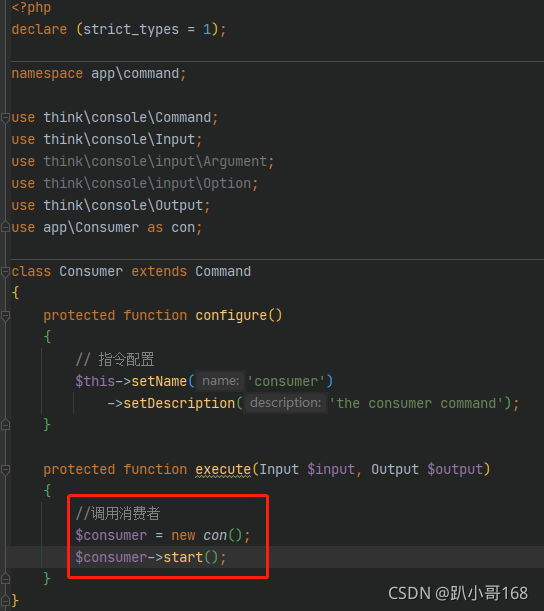This screenshot has width=544, height=611.
Task: Click the 'name:' parameter inlay hint
Action: click(221, 381)
